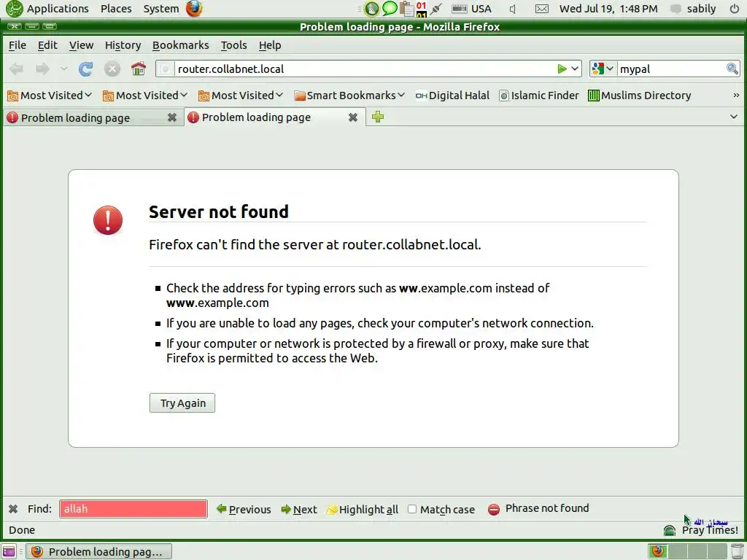Open the View menu
747x560 pixels.
[x=81, y=45]
